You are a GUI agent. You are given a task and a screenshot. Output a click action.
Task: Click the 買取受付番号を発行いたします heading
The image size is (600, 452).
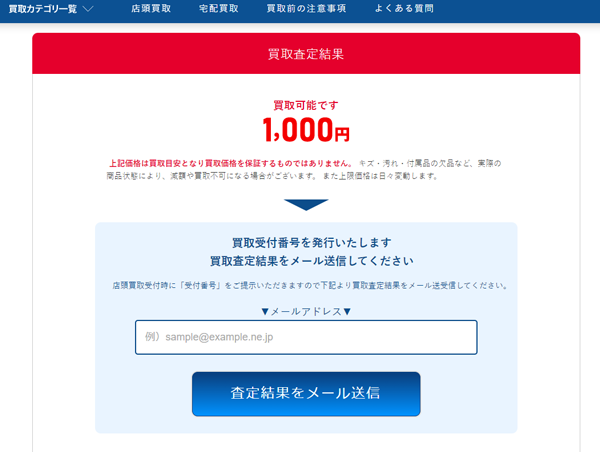coord(312,243)
